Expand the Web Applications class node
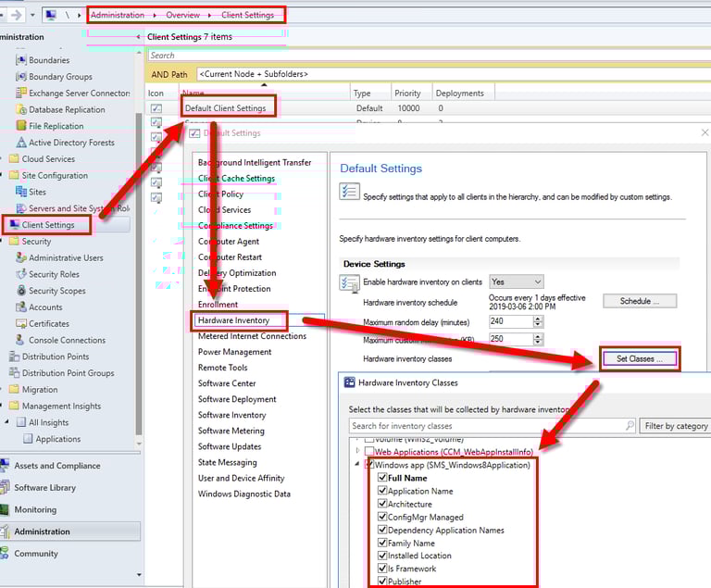Viewport: 711px width, 588px height. [x=357, y=451]
